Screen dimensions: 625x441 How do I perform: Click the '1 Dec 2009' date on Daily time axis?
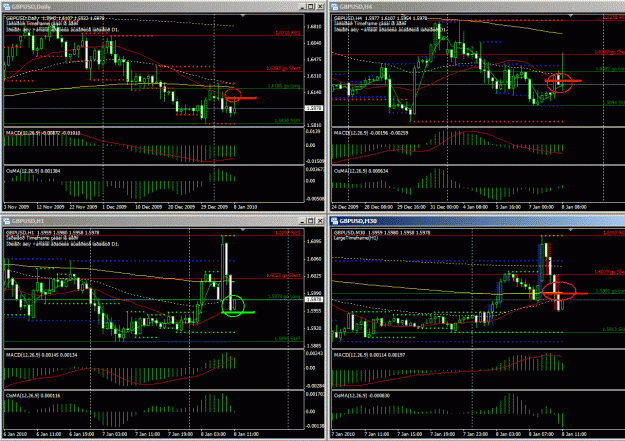pos(114,207)
